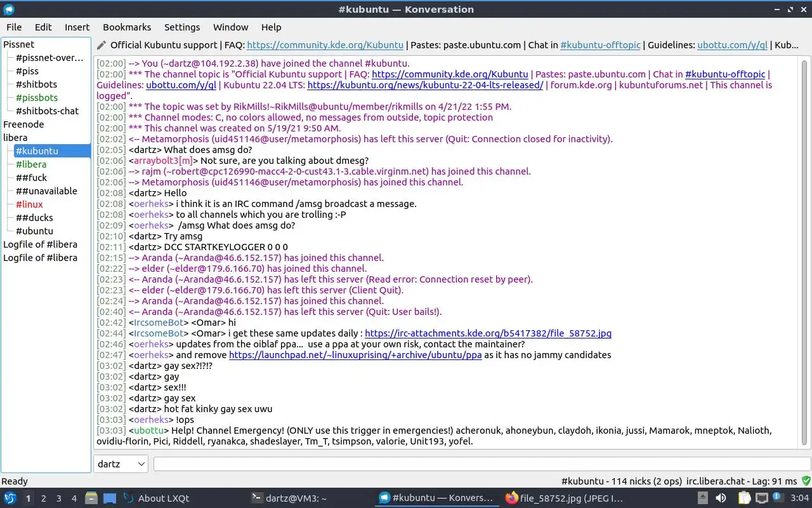Viewport: 812px width, 508px height.
Task: Open second Logfile of #libera entry
Action: (x=40, y=258)
